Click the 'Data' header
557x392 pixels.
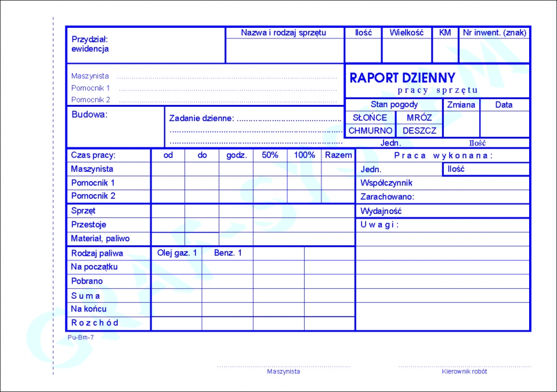[504, 105]
